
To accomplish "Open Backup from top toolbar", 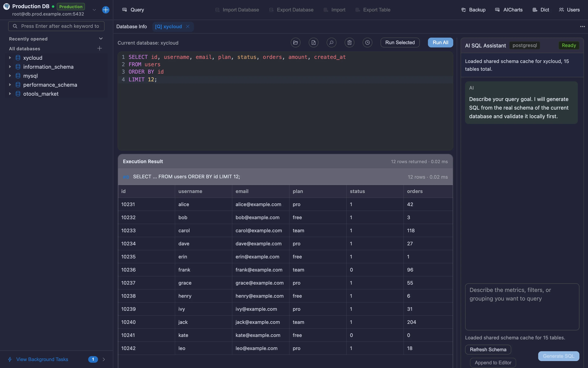I will click(x=473, y=10).
